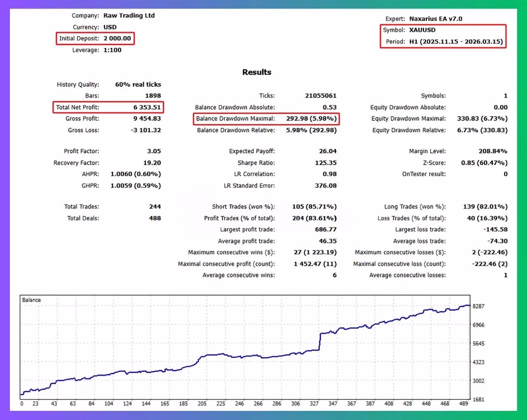This screenshot has height=420, width=527.
Task: Select the H1 period date range
Action: pyautogui.click(x=456, y=42)
